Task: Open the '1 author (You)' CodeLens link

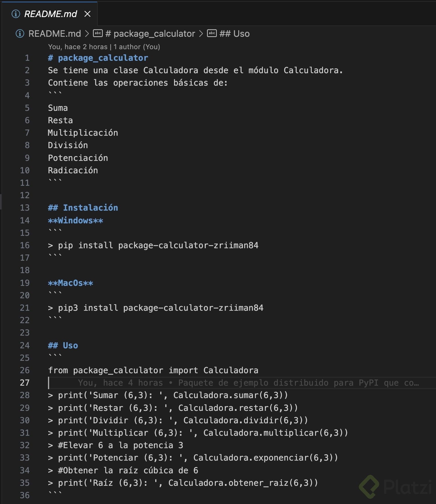Action: pyautogui.click(x=137, y=47)
